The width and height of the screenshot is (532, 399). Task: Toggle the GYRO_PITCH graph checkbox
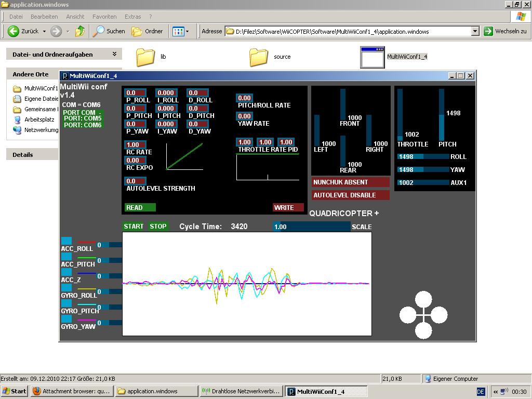[x=66, y=303]
